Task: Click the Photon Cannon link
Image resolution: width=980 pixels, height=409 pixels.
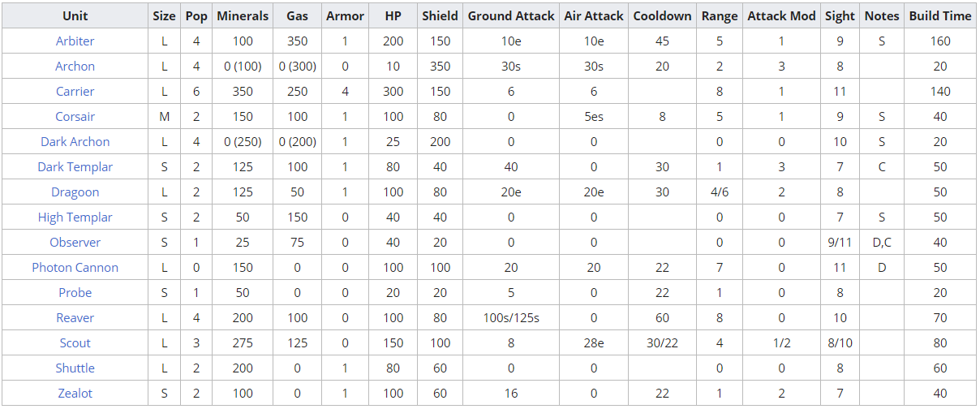Action: (75, 268)
